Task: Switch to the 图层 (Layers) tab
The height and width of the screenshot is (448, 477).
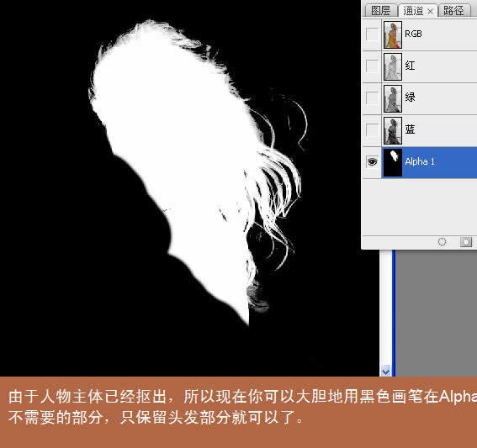Action: [381, 11]
